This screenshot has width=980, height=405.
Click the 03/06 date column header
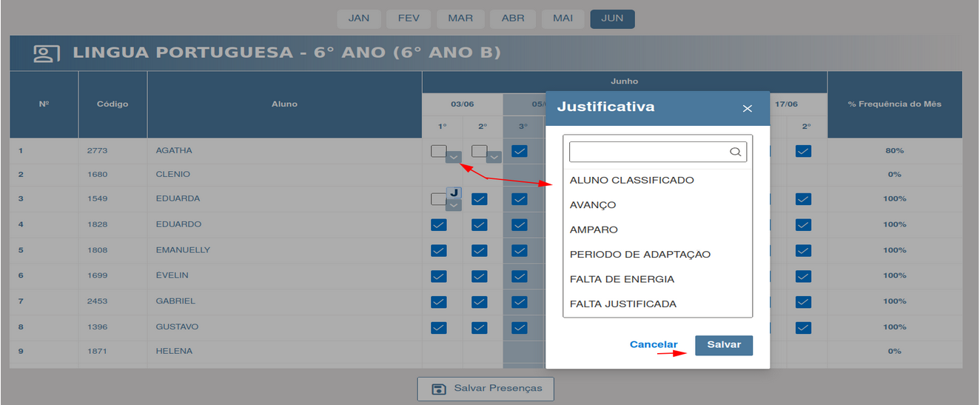pyautogui.click(x=462, y=104)
